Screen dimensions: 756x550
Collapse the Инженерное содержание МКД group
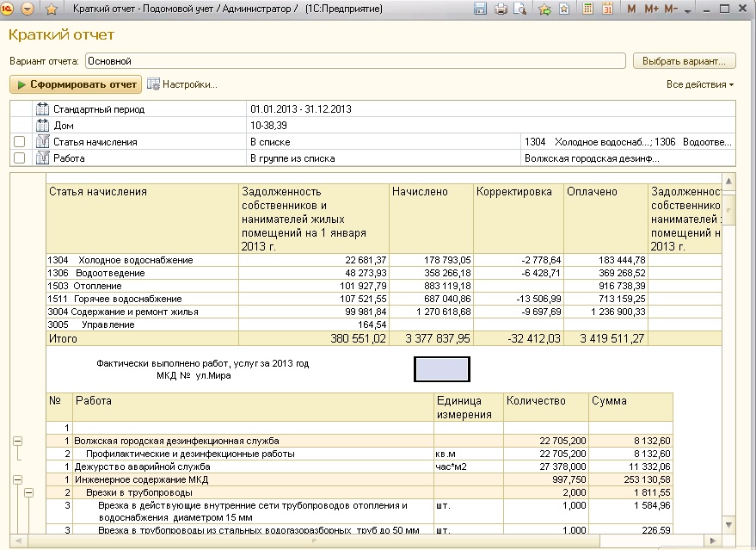[17, 479]
